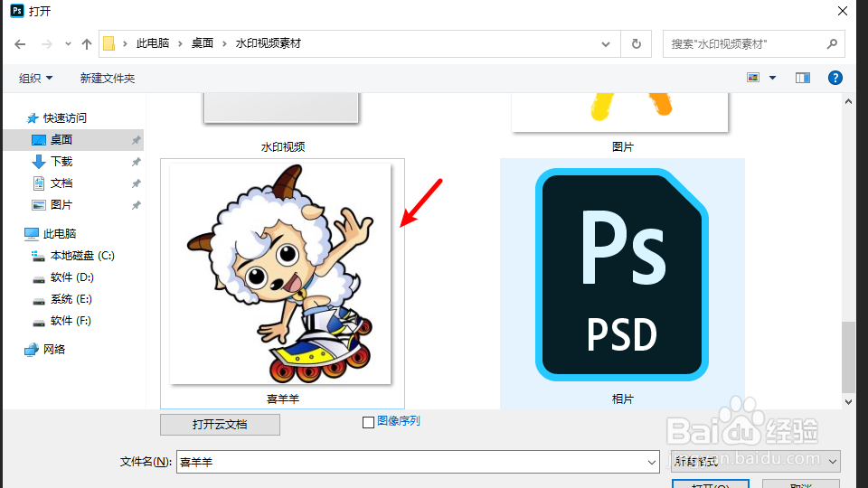The image size is (868, 488).
Task: Open 图片 in the sidebar
Action: [61, 205]
